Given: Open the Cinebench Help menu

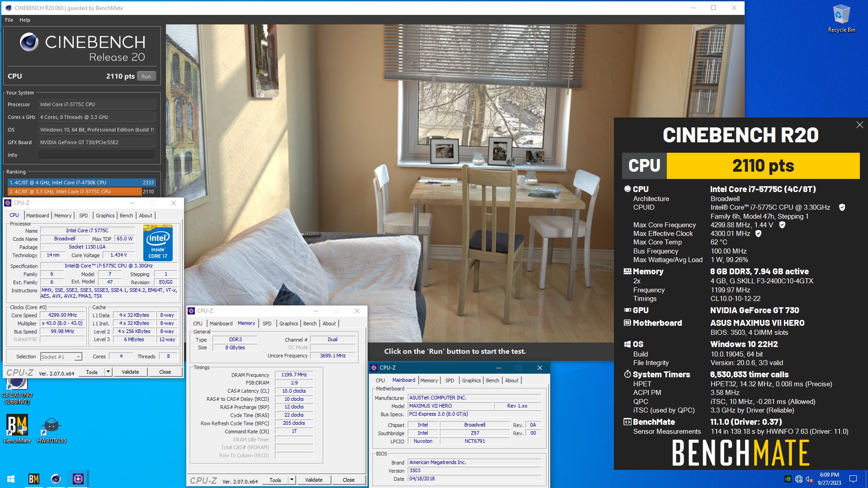Looking at the screenshot, I should click(x=25, y=20).
